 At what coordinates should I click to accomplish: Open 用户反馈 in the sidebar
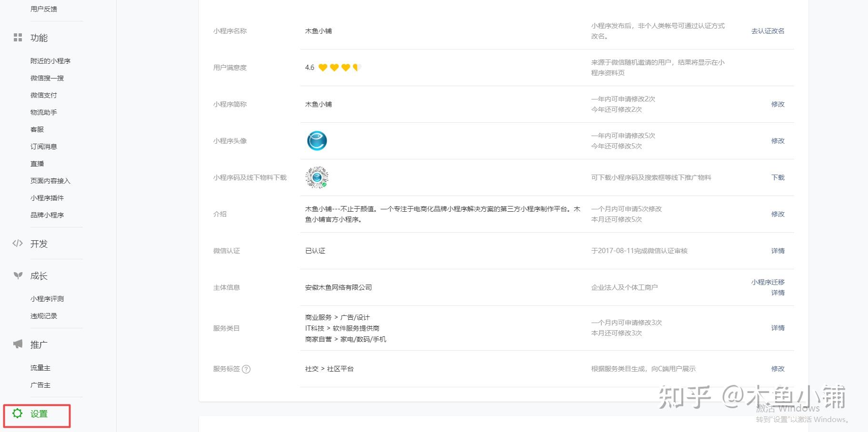coord(44,9)
